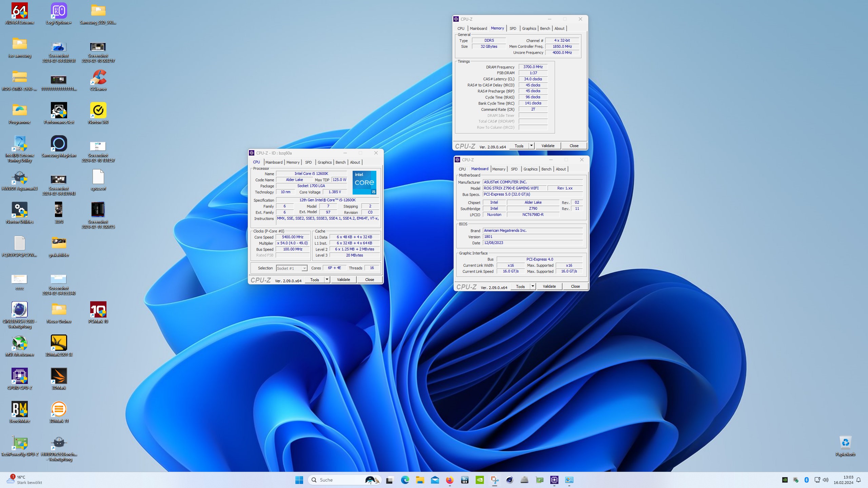Open notification bell in system tray

(x=859, y=480)
